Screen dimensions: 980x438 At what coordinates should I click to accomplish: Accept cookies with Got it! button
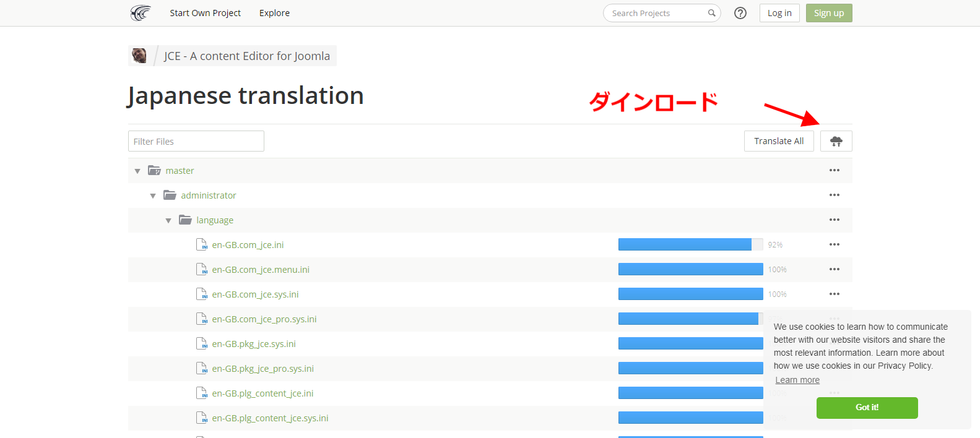click(867, 408)
